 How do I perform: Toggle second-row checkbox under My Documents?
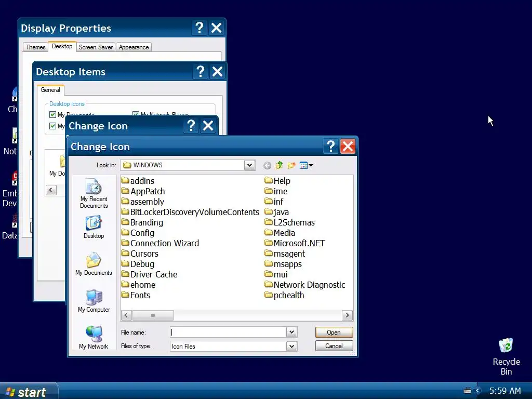52,126
